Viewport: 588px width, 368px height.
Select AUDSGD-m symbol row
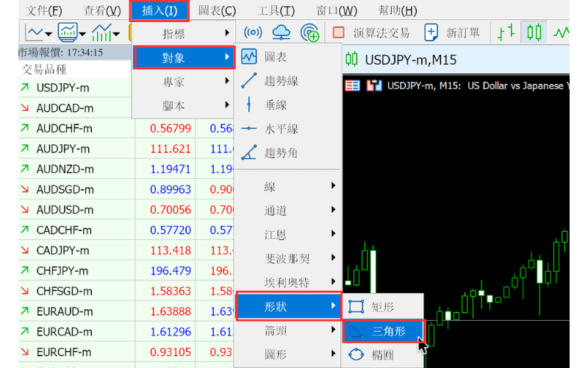tap(77, 189)
